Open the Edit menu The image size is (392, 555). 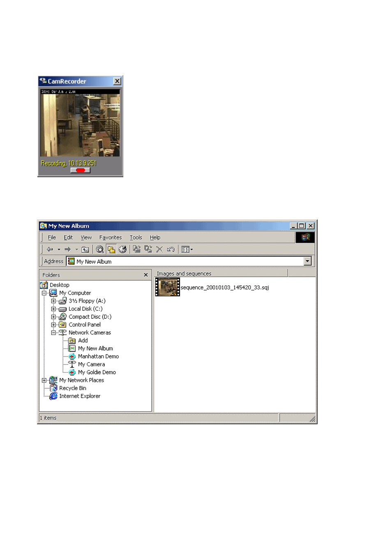tap(68, 238)
